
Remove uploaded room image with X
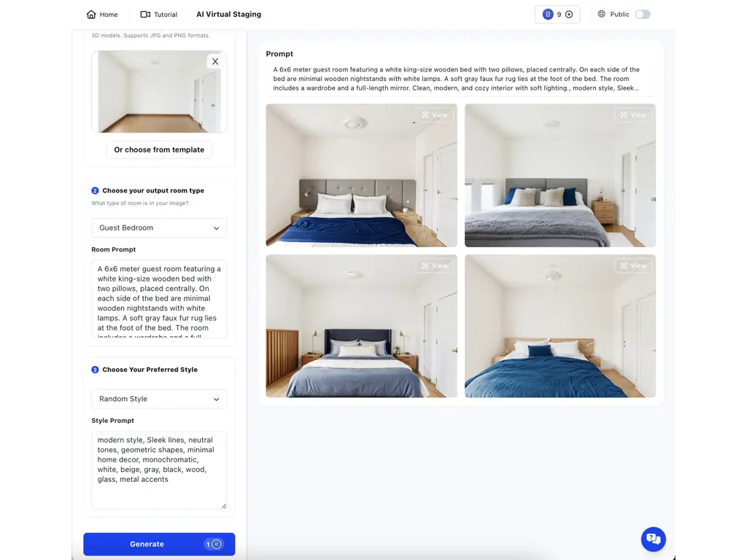click(215, 61)
